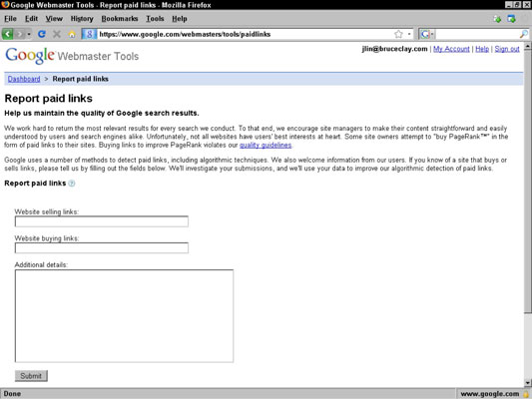Open the Help link near account email
Screen dimensions: 532x399
[482, 49]
